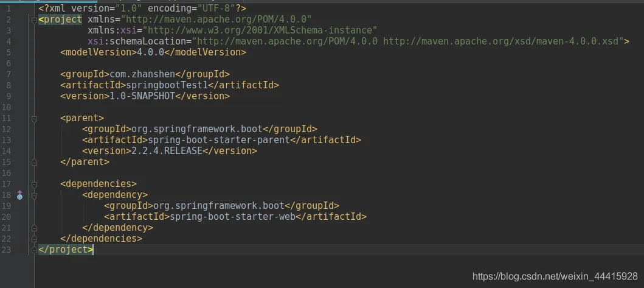Image resolution: width=644 pixels, height=288 pixels.
Task: Click the gutter icon beside the dependency tag
Action: [x=19, y=195]
